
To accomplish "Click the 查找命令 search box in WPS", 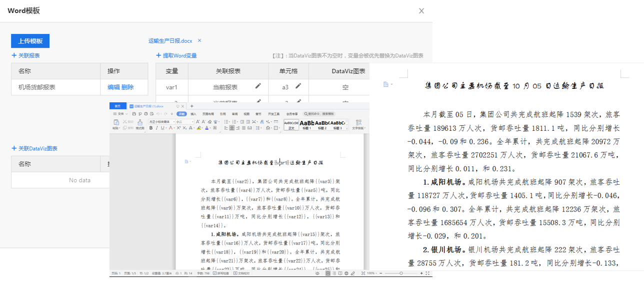I will 319,114.
